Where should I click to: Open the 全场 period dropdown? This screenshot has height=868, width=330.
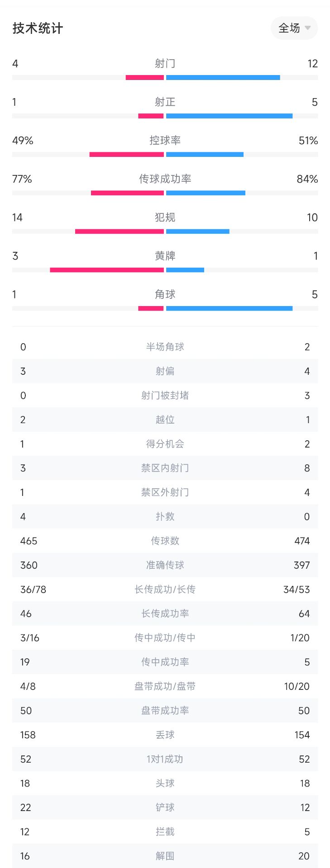click(x=294, y=28)
